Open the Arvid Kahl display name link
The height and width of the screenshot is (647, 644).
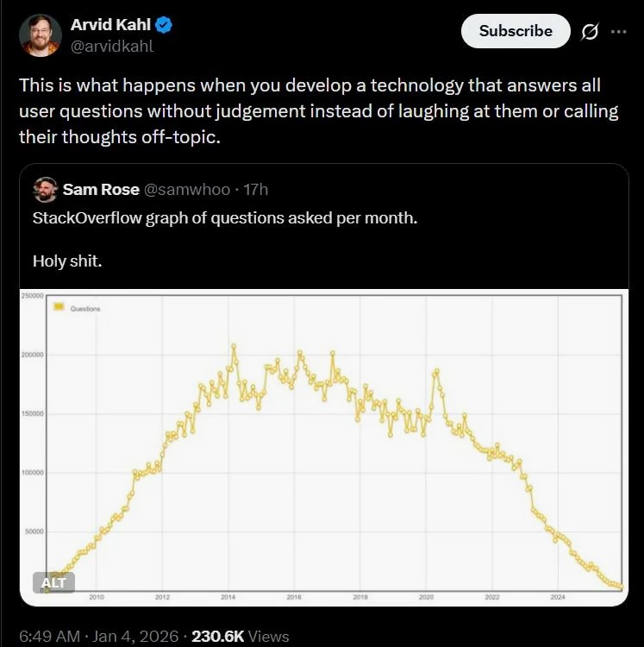point(109,25)
